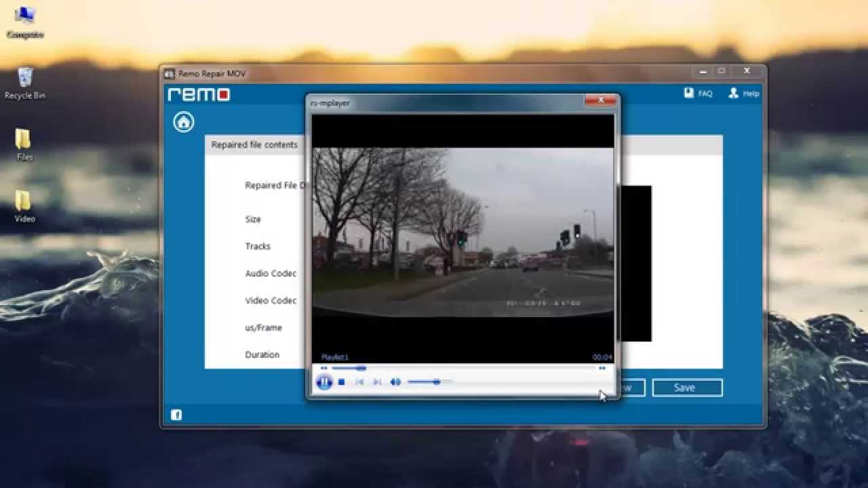Image resolution: width=868 pixels, height=488 pixels.
Task: Click the rewind arrows beside seek bar
Action: (x=323, y=368)
